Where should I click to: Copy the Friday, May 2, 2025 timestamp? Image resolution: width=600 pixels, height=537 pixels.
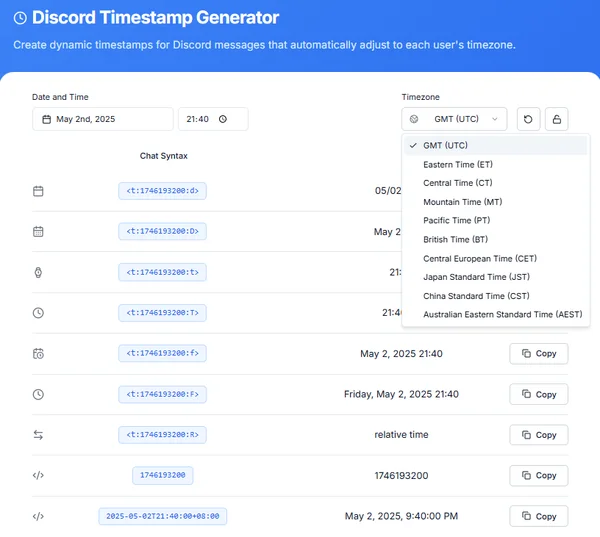[x=539, y=394]
